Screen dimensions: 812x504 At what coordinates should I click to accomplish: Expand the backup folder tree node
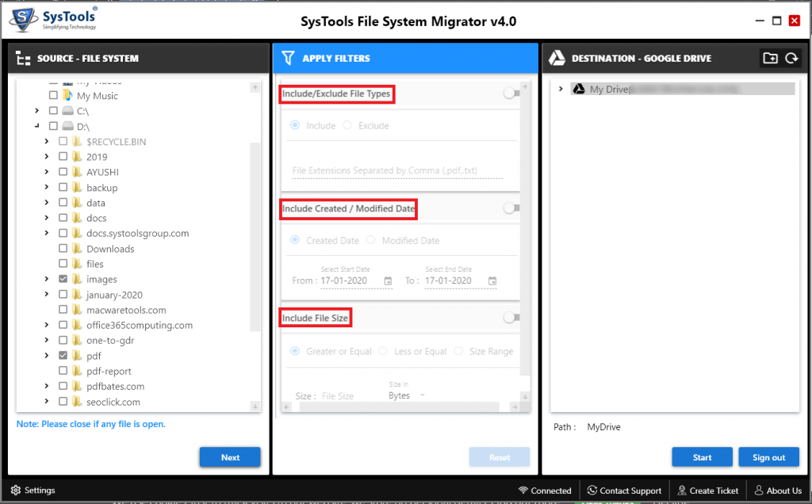pyautogui.click(x=47, y=188)
